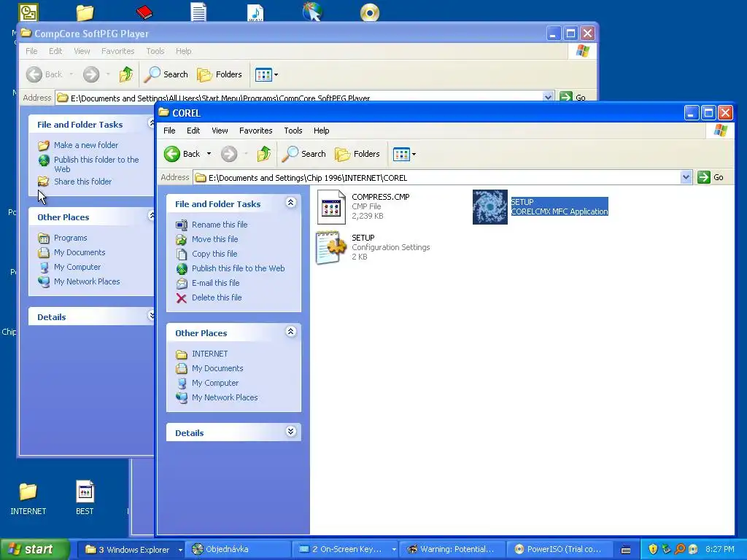Click Rename this file link
This screenshot has height=560, width=747.
[220, 225]
